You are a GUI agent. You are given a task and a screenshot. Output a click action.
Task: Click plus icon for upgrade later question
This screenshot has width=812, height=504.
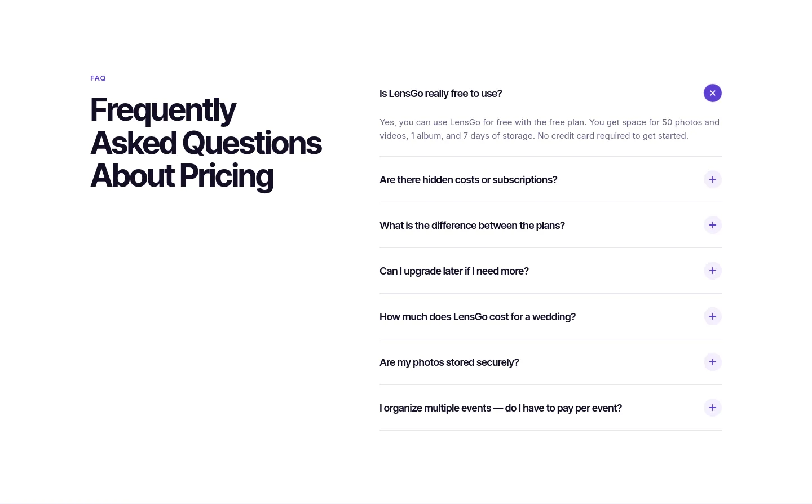point(713,271)
